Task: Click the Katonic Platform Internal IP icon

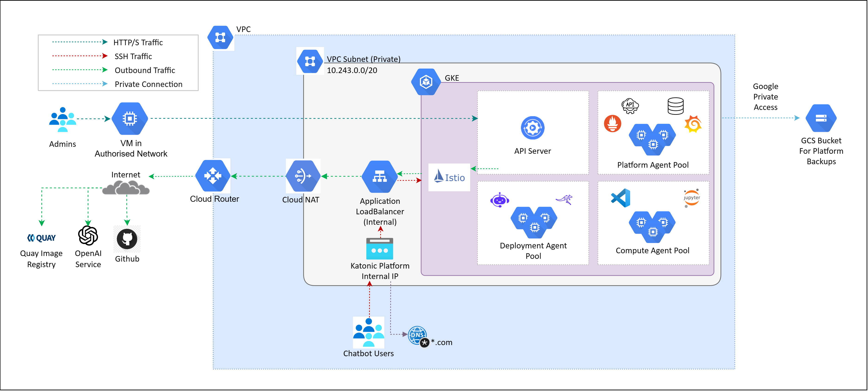Action: click(380, 249)
